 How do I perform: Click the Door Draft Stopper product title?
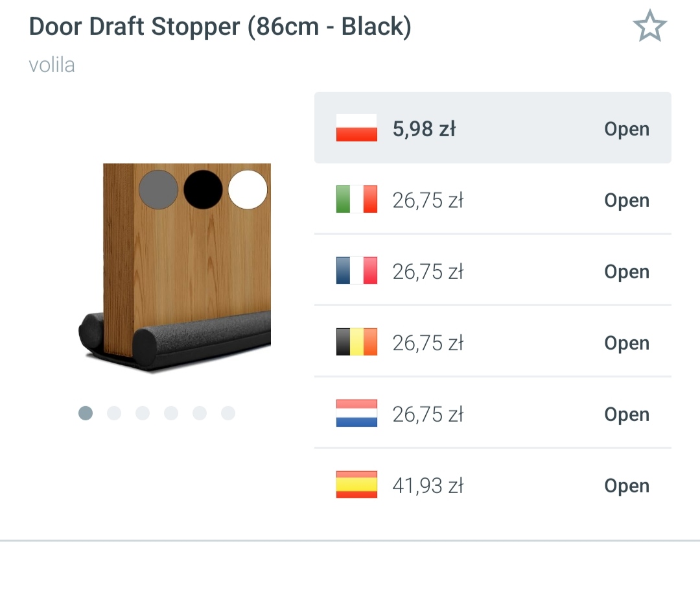[220, 27]
